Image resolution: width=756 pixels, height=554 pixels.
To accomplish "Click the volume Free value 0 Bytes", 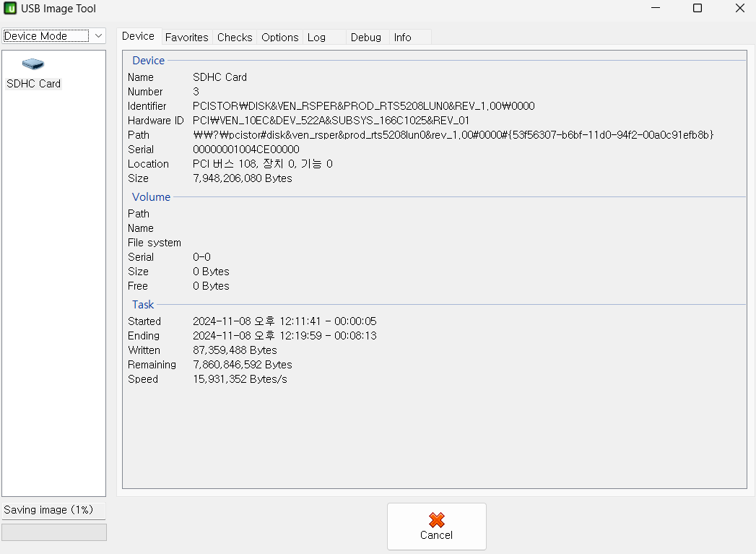I will point(211,286).
